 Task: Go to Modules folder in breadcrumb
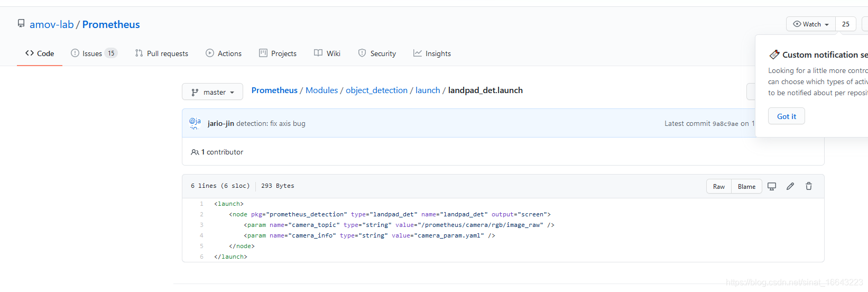(x=321, y=90)
